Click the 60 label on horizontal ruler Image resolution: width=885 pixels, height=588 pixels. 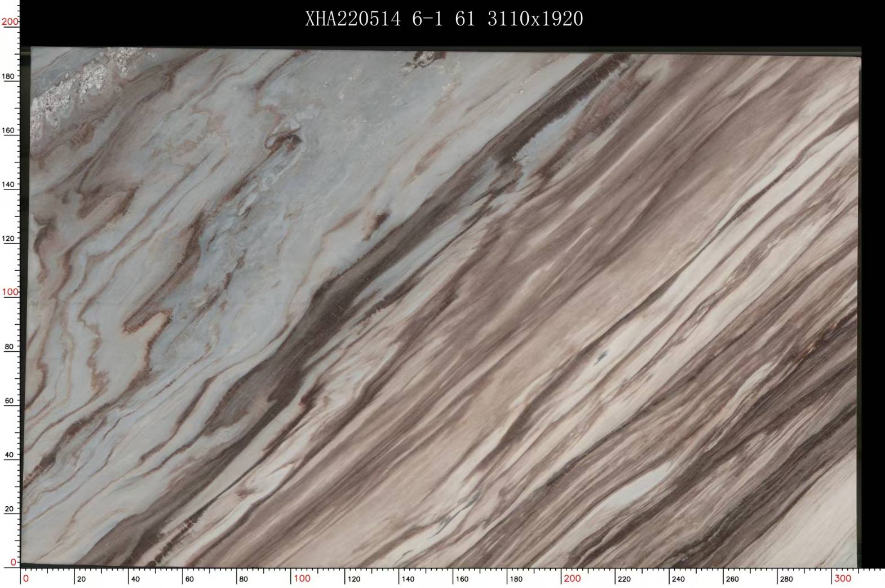189,579
